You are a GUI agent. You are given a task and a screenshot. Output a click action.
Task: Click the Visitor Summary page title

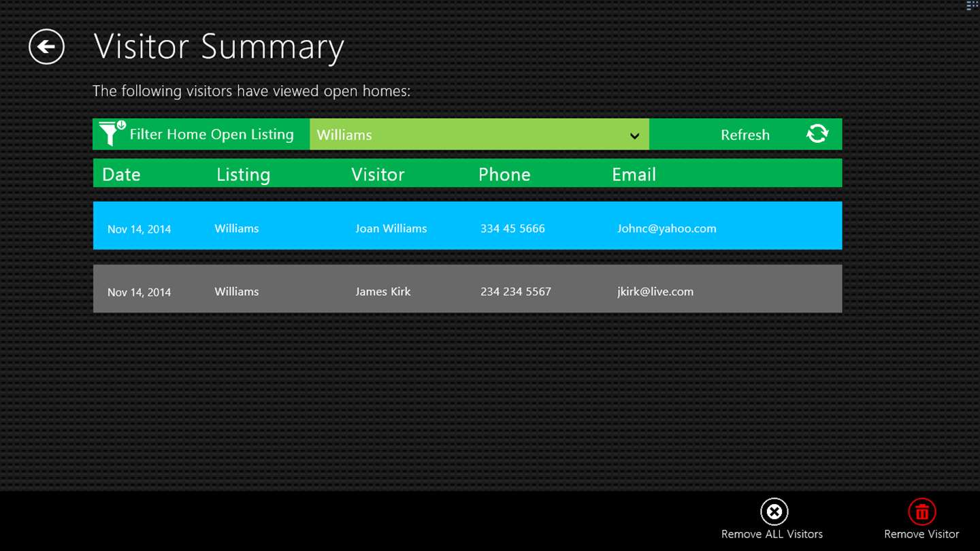coord(218,47)
